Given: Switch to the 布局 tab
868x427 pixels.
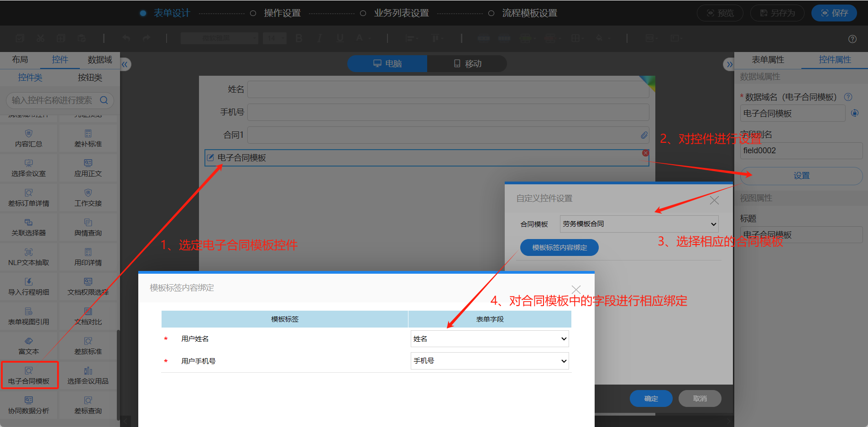Looking at the screenshot, I should point(20,60).
